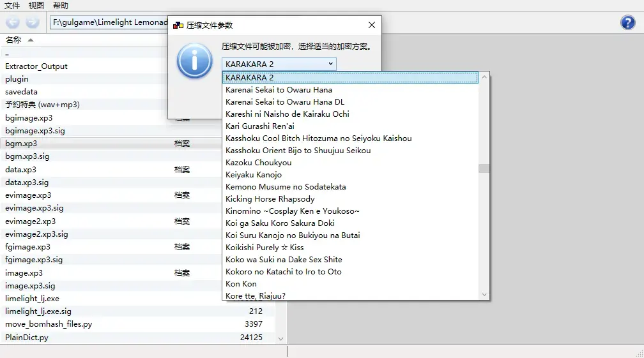Click the forward navigation arrow icon
644x358 pixels.
coord(33,22)
